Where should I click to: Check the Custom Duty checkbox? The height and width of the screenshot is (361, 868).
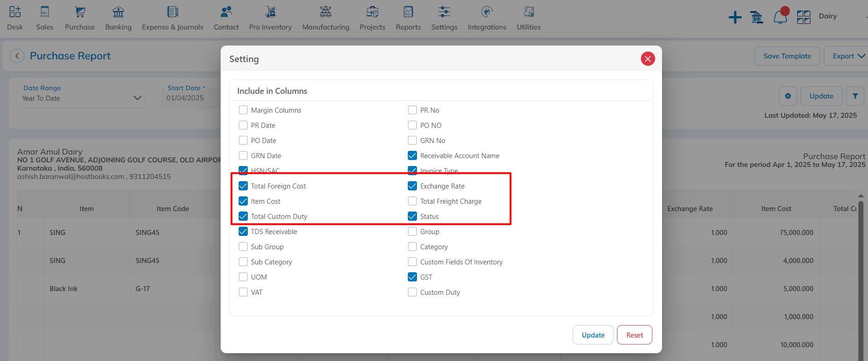tap(412, 292)
